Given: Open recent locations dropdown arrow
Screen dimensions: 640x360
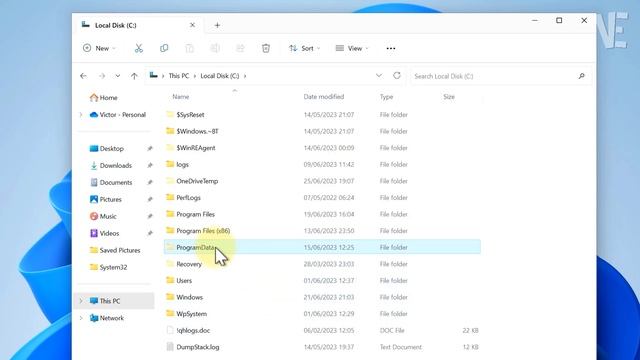Looking at the screenshot, I should tap(118, 76).
